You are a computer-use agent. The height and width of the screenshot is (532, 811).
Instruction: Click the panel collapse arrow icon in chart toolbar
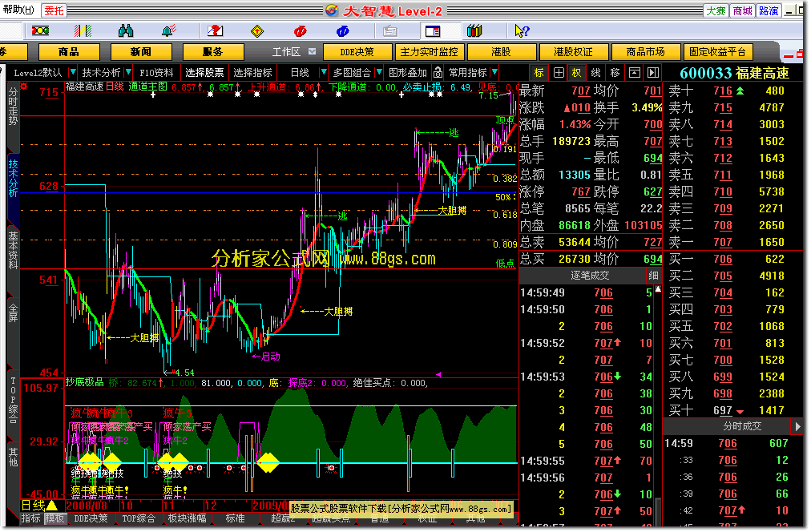click(x=653, y=73)
